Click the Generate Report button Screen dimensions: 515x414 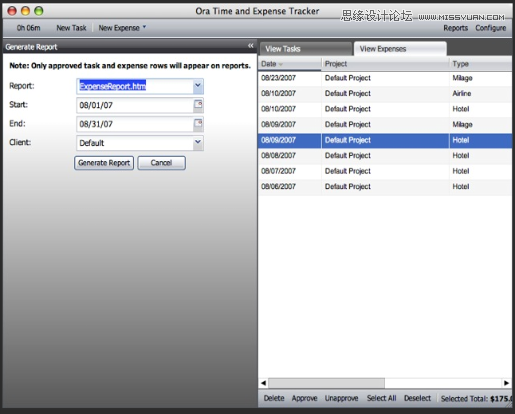[104, 163]
